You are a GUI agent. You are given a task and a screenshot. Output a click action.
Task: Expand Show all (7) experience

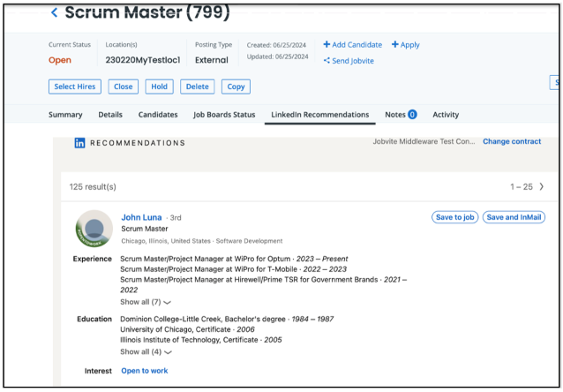coord(146,302)
